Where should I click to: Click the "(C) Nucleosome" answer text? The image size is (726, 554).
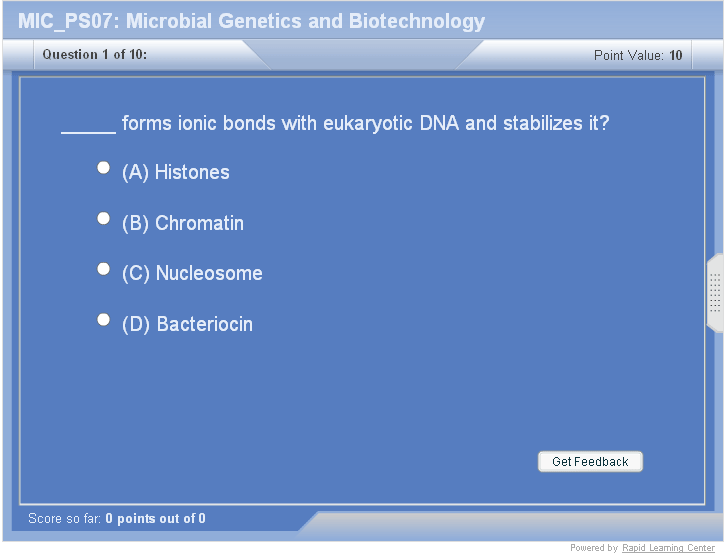pos(192,274)
